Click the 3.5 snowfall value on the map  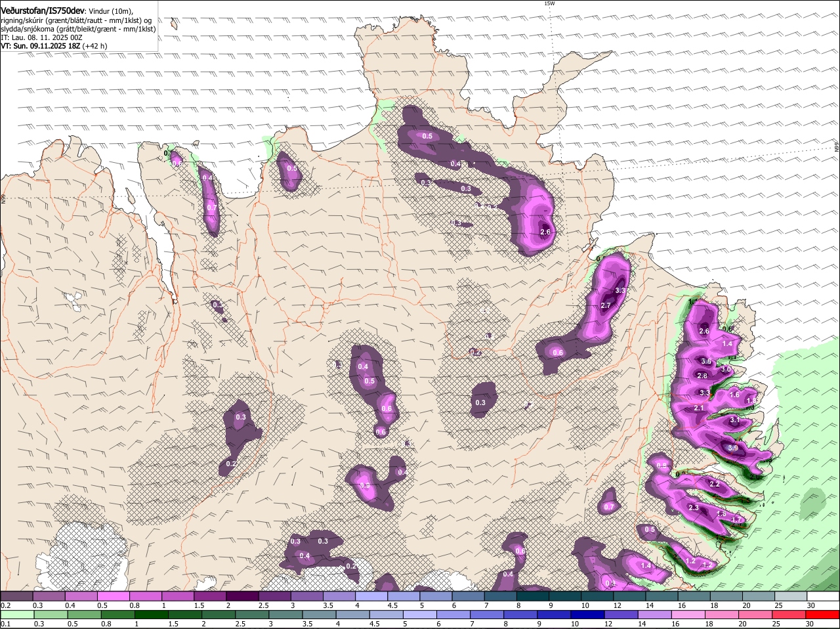coord(706,362)
